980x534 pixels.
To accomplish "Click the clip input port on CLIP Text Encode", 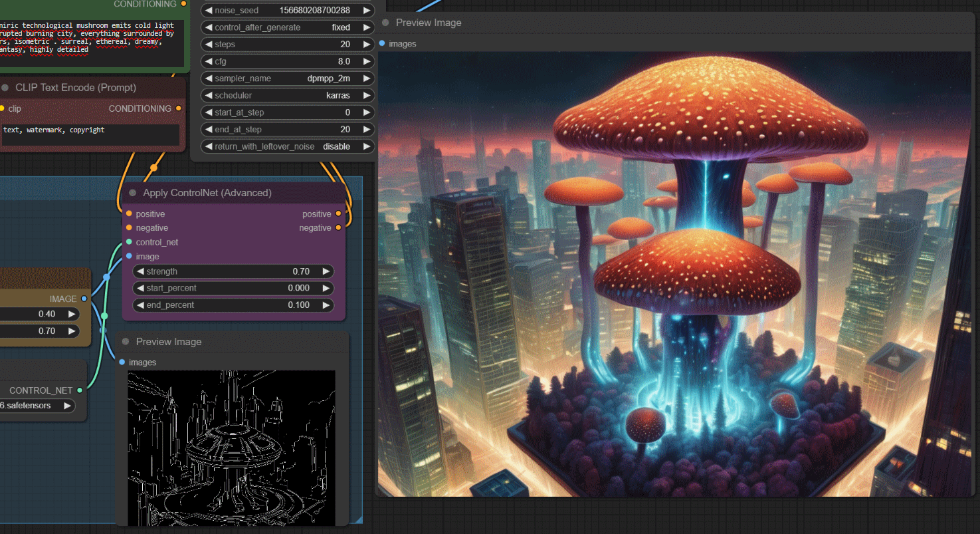I will pos(2,108).
